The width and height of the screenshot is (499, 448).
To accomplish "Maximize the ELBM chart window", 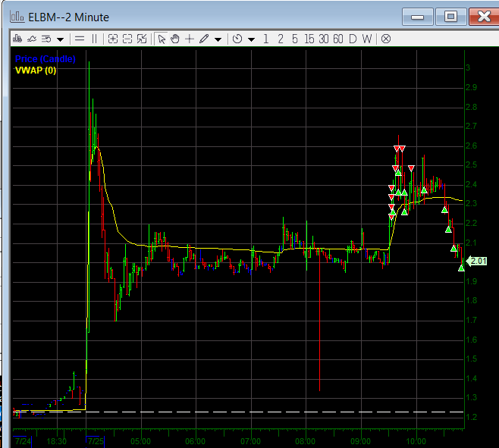I will pos(450,16).
